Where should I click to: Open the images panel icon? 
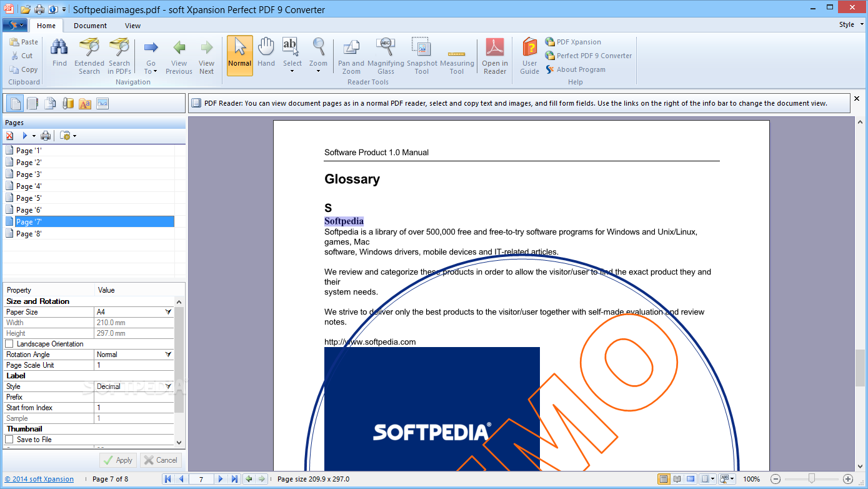pos(102,103)
